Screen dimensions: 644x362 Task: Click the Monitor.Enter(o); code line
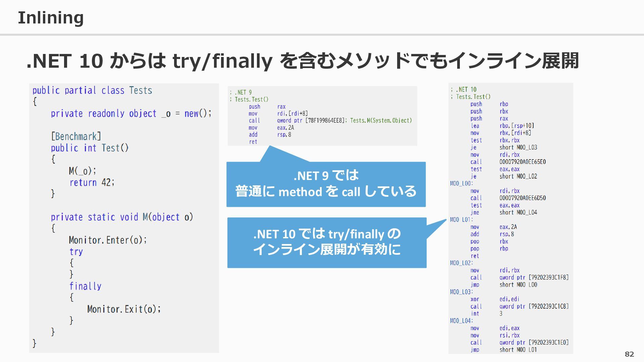[108, 240]
